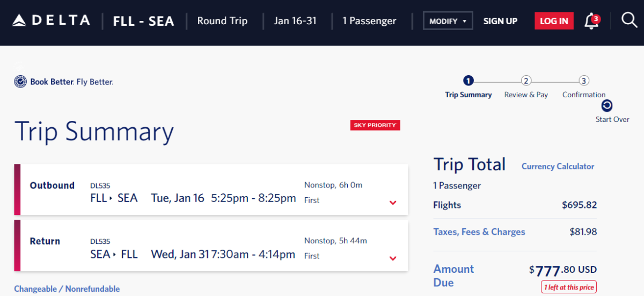Click the Sky Priority red badge
The width and height of the screenshot is (644, 296).
[x=375, y=125]
